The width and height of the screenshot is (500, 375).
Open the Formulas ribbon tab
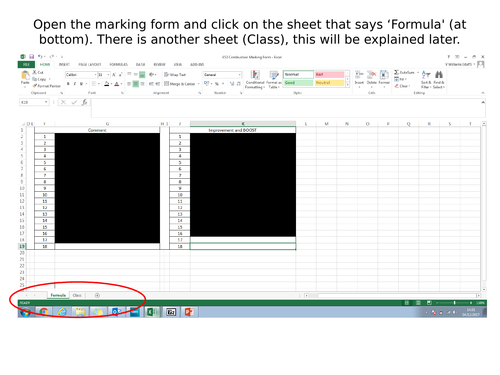pyautogui.click(x=118, y=64)
